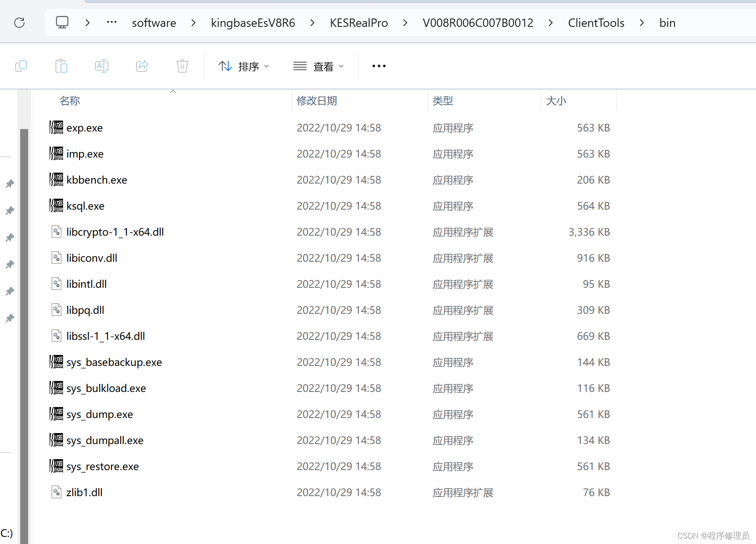Open the see-more toolbar menu
Image resolution: width=756 pixels, height=544 pixels.
378,66
